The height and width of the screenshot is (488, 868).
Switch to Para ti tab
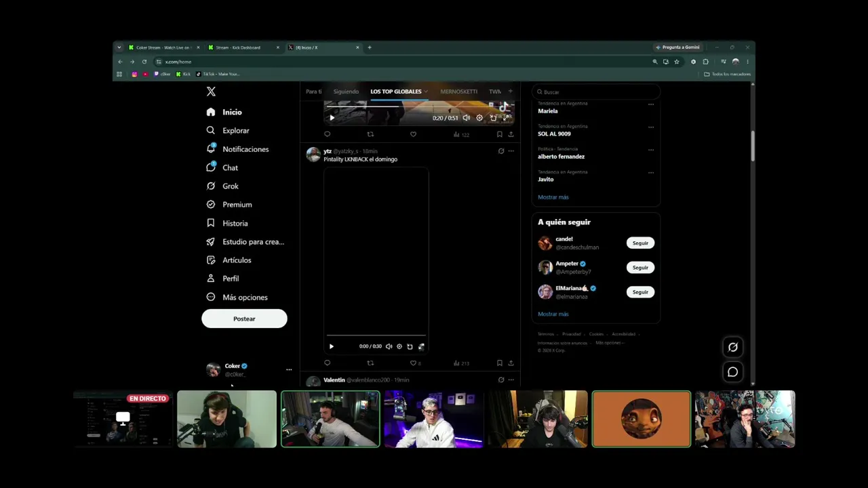click(313, 91)
